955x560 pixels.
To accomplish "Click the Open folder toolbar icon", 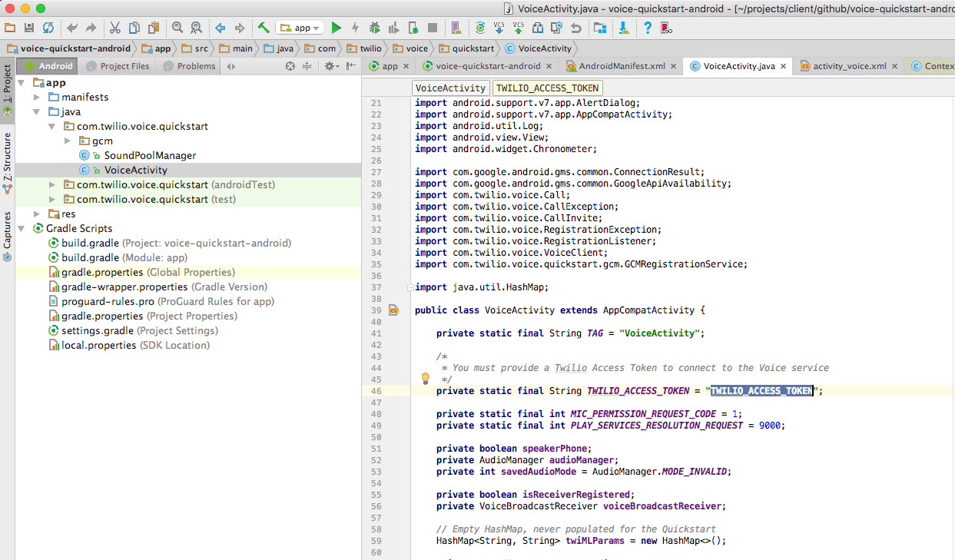I will tap(10, 28).
